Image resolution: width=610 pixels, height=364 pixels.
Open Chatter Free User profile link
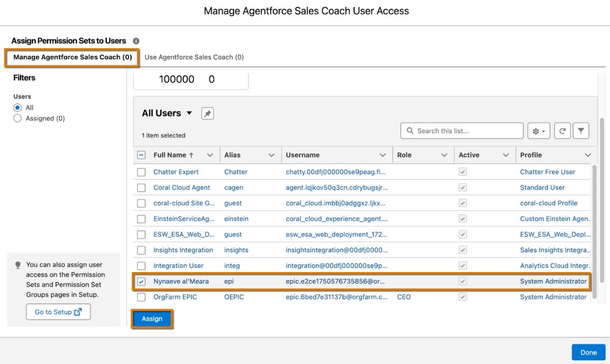(547, 172)
